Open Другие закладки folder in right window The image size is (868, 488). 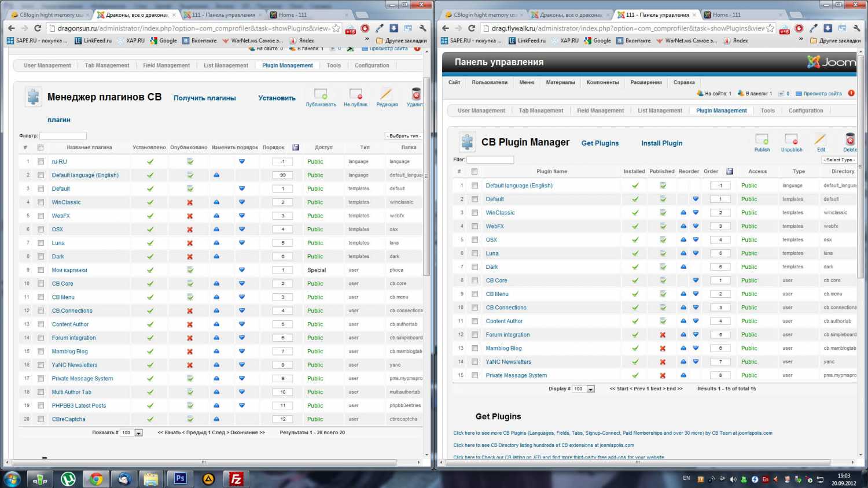point(835,41)
